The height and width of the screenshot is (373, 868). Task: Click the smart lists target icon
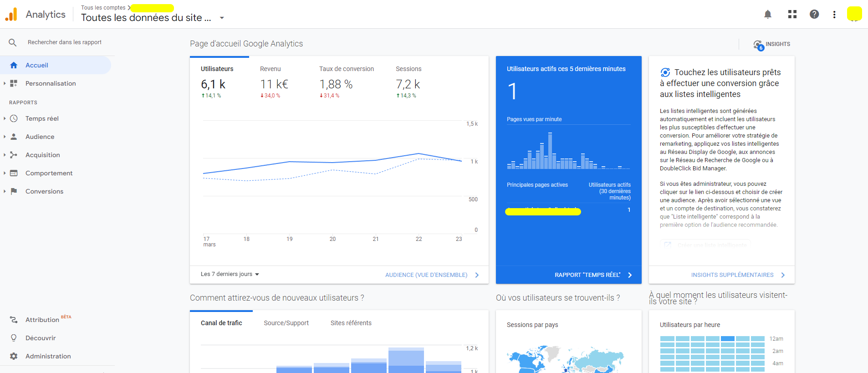(x=665, y=72)
